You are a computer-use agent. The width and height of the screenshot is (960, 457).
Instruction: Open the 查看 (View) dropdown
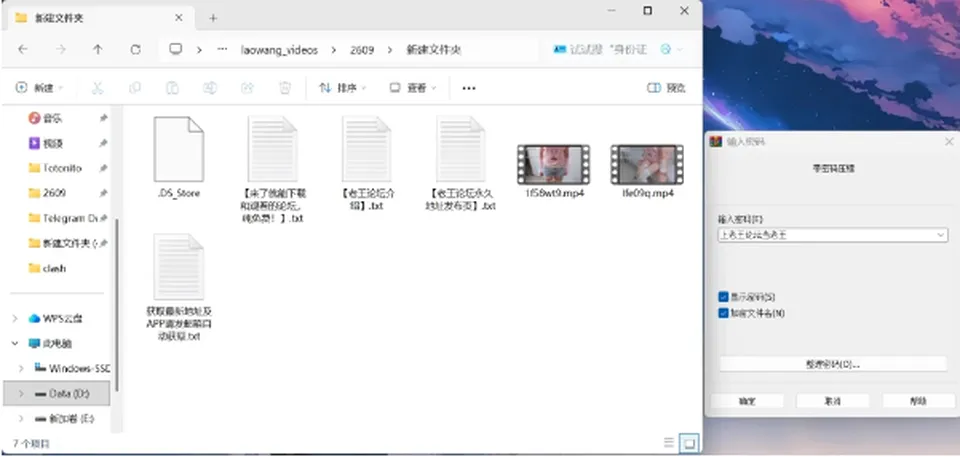click(x=413, y=88)
